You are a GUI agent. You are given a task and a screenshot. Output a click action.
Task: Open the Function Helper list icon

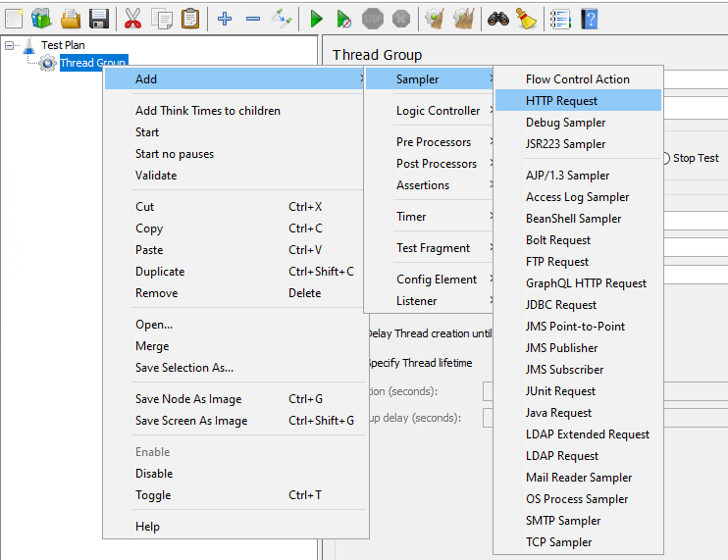(x=560, y=19)
